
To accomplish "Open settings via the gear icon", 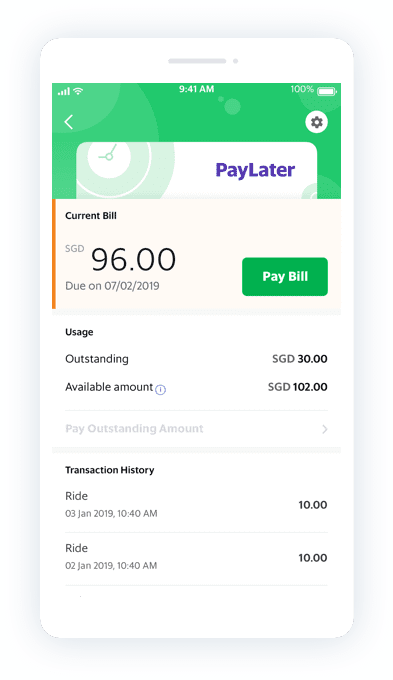I will [x=317, y=122].
